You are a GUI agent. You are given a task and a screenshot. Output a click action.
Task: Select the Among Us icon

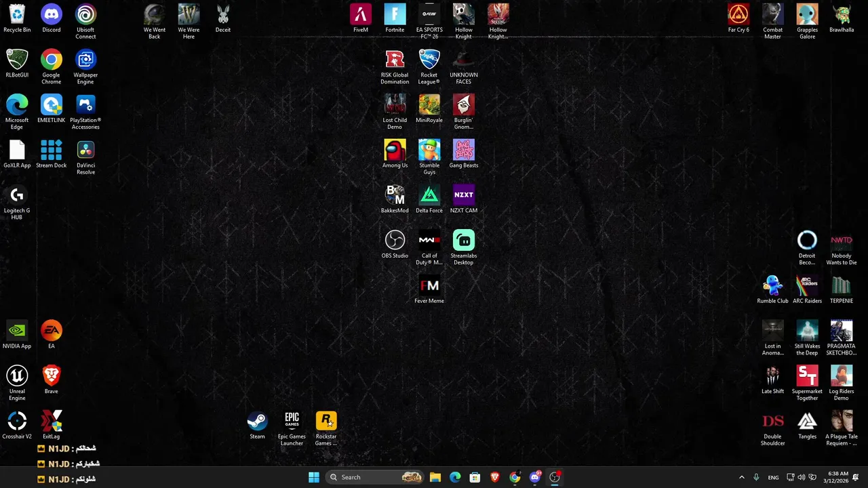(x=395, y=154)
